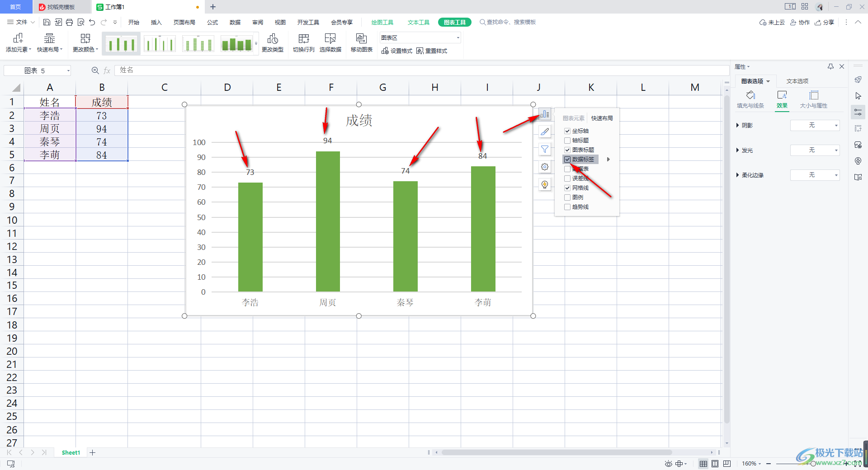Open Size & Properties (大小与属性) section
This screenshot has height=470, width=868.
(814, 99)
